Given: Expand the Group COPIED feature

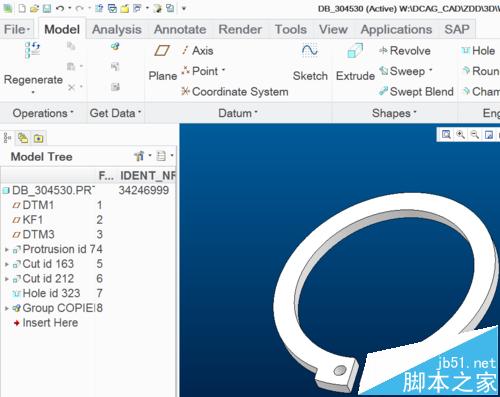Looking at the screenshot, I should (6, 308).
